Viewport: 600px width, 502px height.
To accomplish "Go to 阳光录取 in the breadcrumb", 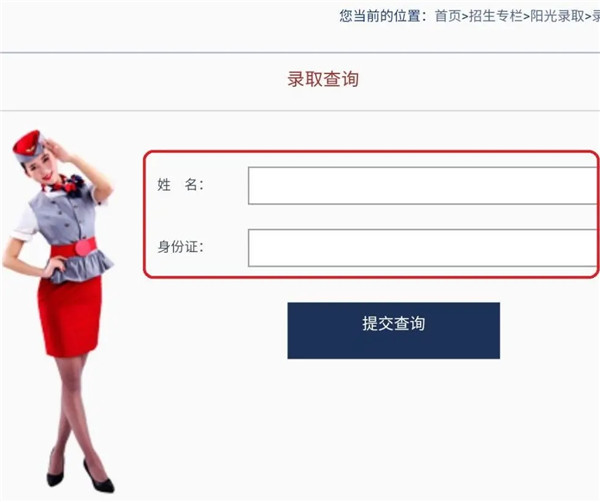I will click(557, 16).
